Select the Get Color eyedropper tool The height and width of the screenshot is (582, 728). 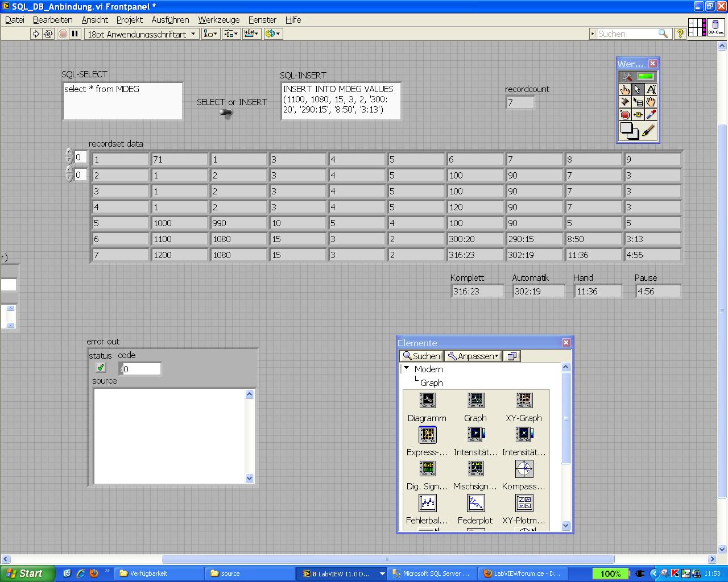[x=651, y=115]
